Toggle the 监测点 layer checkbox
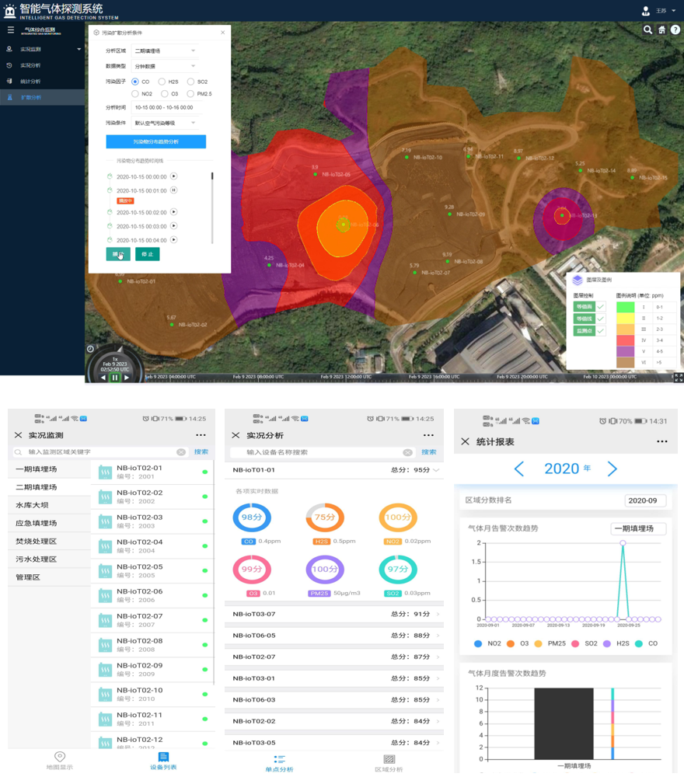The width and height of the screenshot is (684, 784). (601, 331)
